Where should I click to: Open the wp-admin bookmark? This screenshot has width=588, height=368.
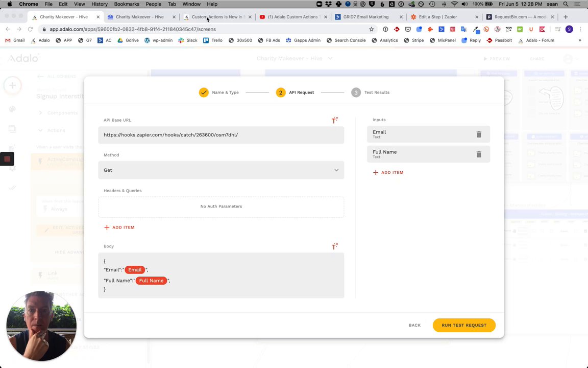click(x=158, y=40)
